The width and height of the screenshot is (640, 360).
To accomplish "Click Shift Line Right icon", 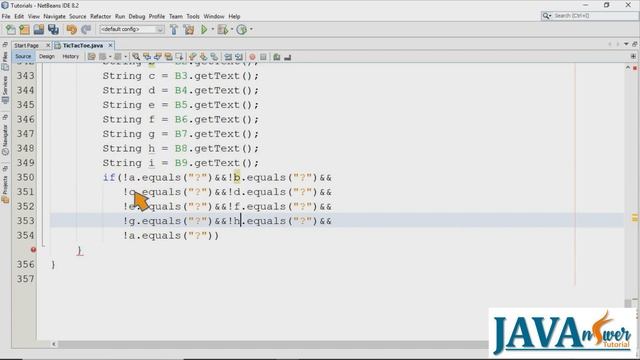I will coord(239,57).
